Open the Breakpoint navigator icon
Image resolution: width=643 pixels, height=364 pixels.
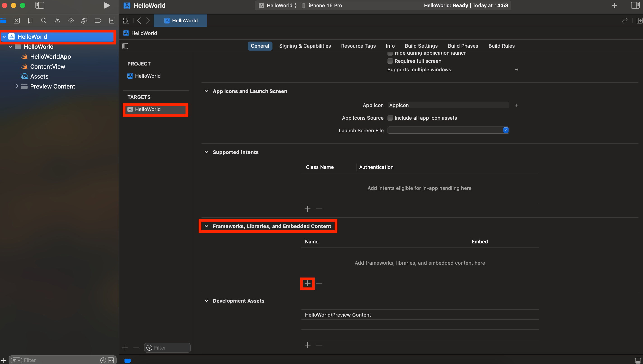[x=98, y=21]
